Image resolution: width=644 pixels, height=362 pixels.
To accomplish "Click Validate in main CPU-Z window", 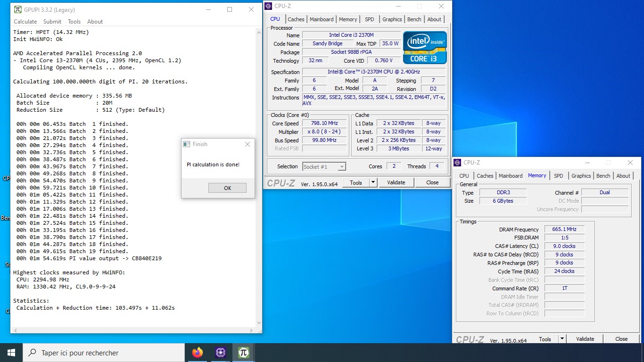I will pos(396,182).
